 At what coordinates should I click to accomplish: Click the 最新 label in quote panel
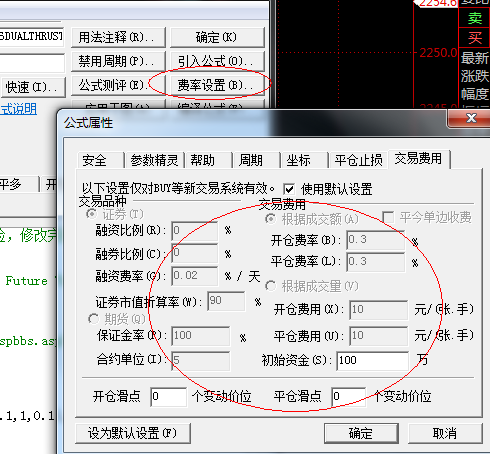[475, 58]
